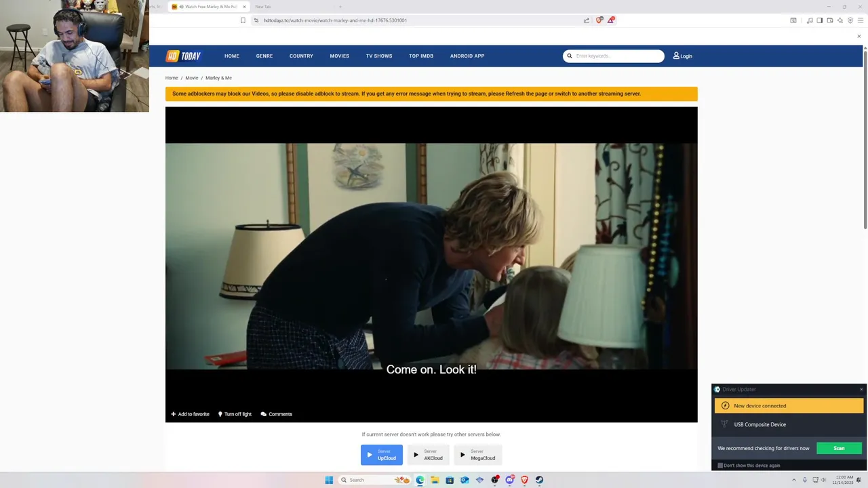The height and width of the screenshot is (488, 868).
Task: Open Discord from the taskbar
Action: (509, 480)
